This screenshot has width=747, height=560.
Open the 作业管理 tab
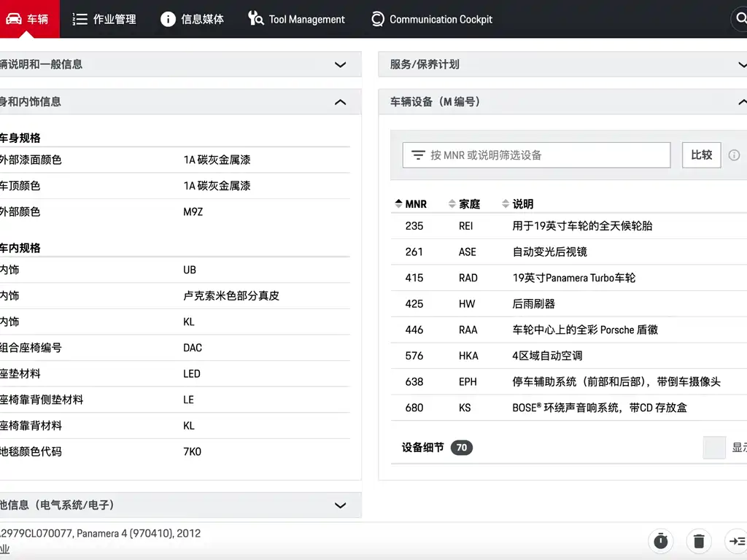(105, 19)
